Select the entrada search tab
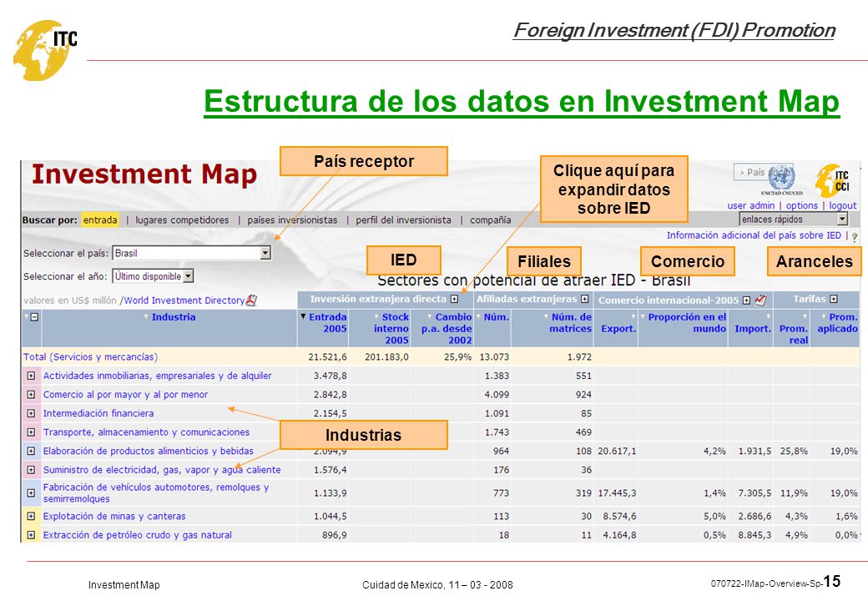 point(100,220)
